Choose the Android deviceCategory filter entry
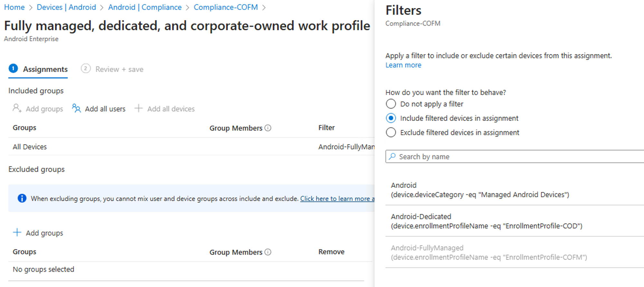This screenshot has width=644, height=287. tap(480, 190)
